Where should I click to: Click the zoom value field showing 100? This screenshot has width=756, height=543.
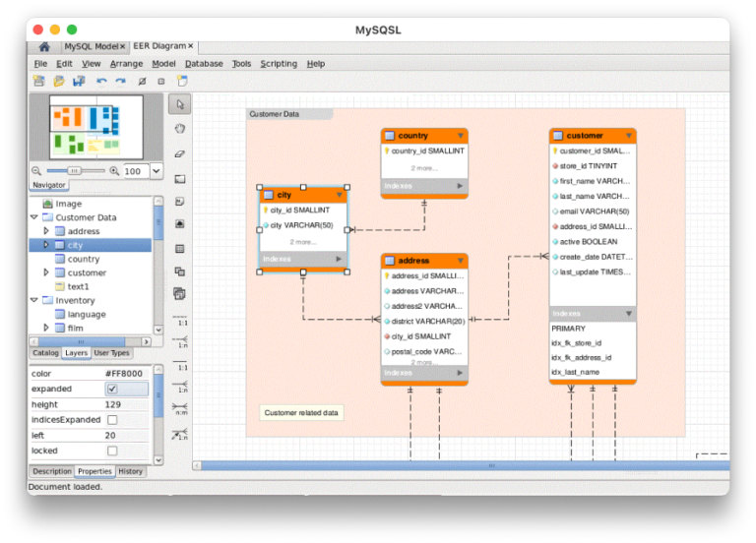click(135, 171)
